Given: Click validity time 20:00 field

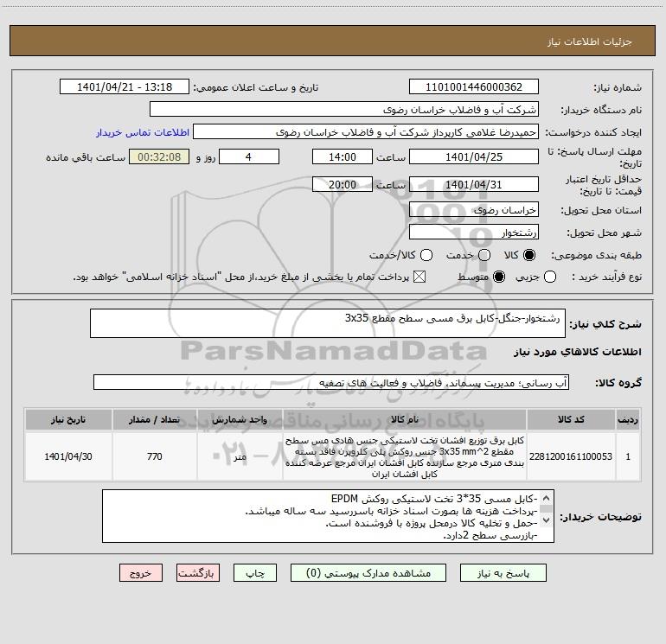Looking at the screenshot, I should click(343, 184).
